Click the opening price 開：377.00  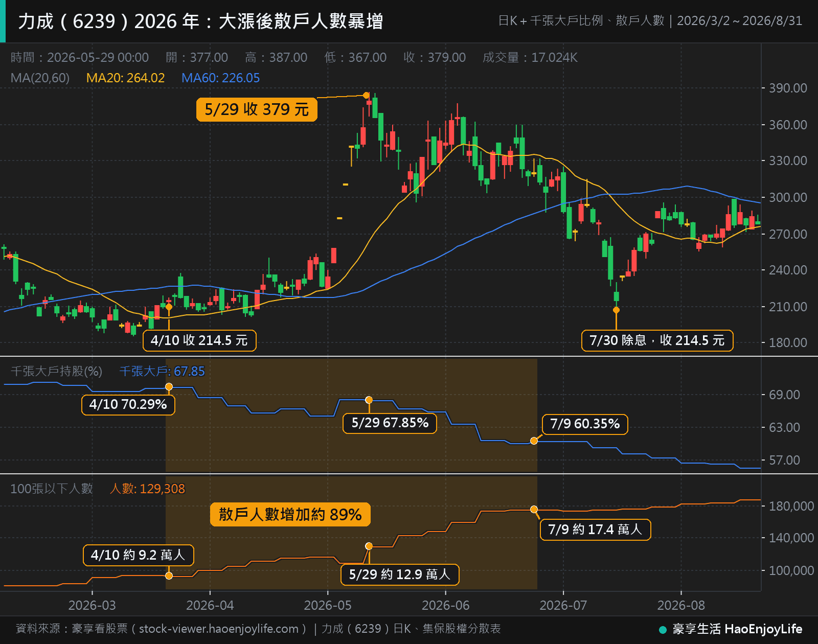(x=197, y=57)
